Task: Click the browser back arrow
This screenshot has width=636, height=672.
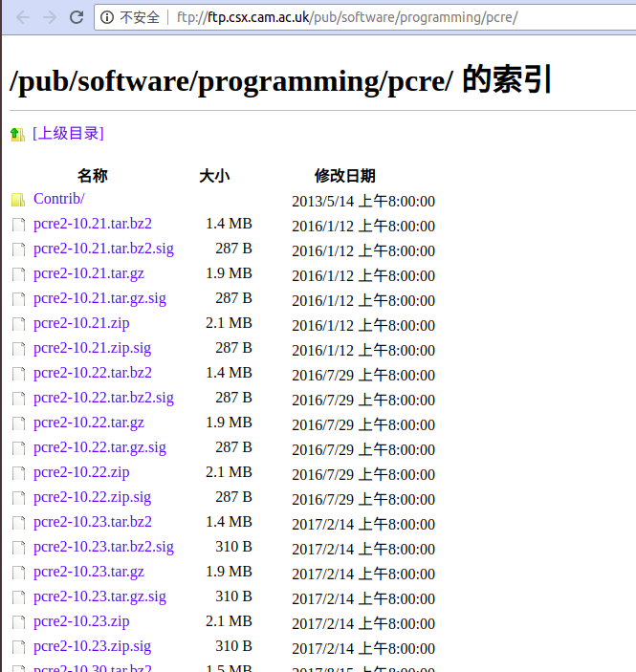Action: click(23, 17)
